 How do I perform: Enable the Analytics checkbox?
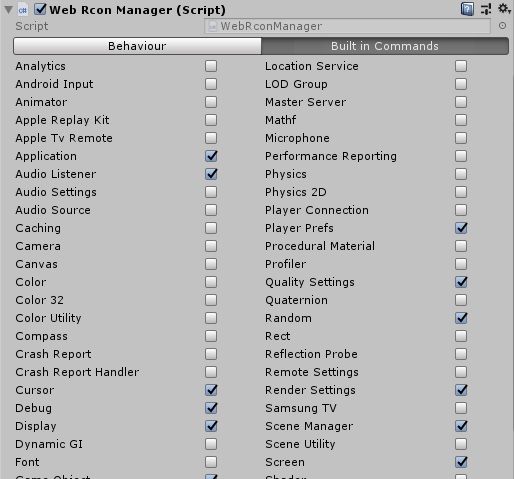pyautogui.click(x=211, y=66)
